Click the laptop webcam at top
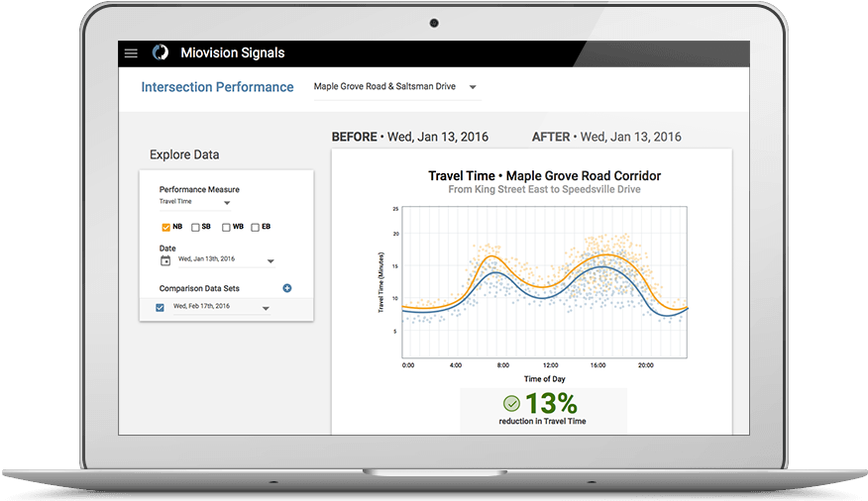The width and height of the screenshot is (868, 501). [x=434, y=22]
